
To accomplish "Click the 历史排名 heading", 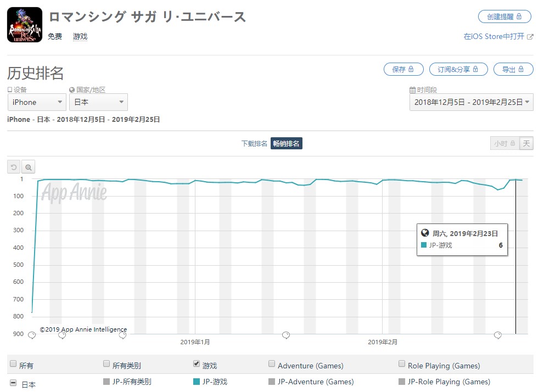I will pyautogui.click(x=35, y=73).
